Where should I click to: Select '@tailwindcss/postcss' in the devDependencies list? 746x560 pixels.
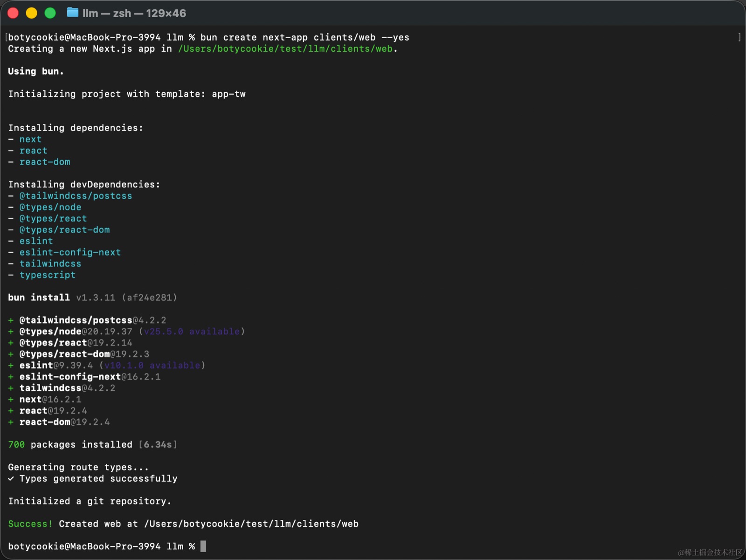76,196
